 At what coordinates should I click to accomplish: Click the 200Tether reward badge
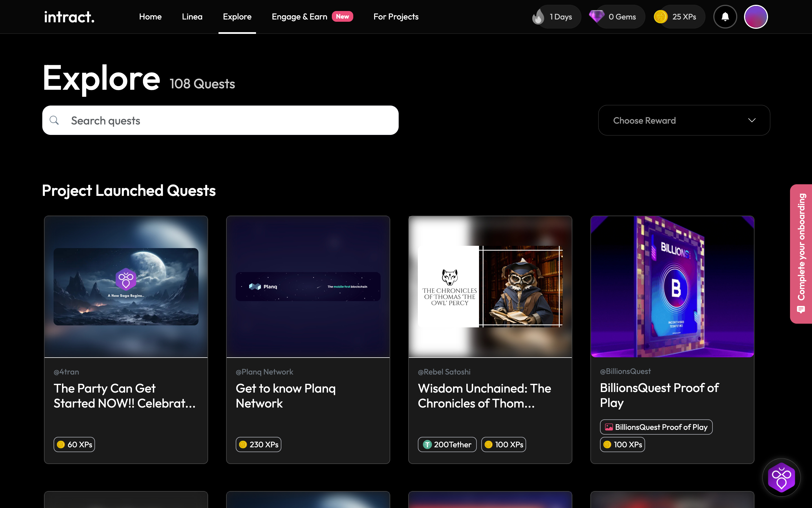(x=447, y=444)
